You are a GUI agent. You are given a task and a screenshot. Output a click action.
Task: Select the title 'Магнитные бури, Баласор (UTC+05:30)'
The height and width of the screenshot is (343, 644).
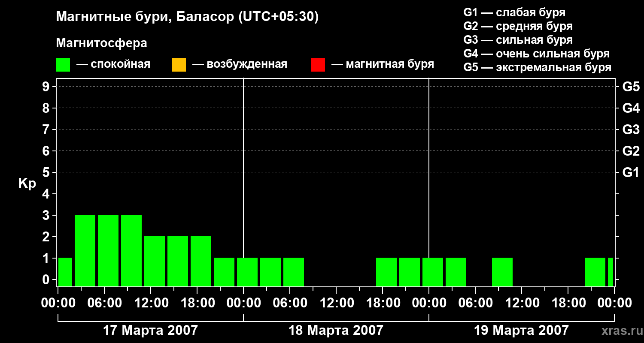point(187,17)
